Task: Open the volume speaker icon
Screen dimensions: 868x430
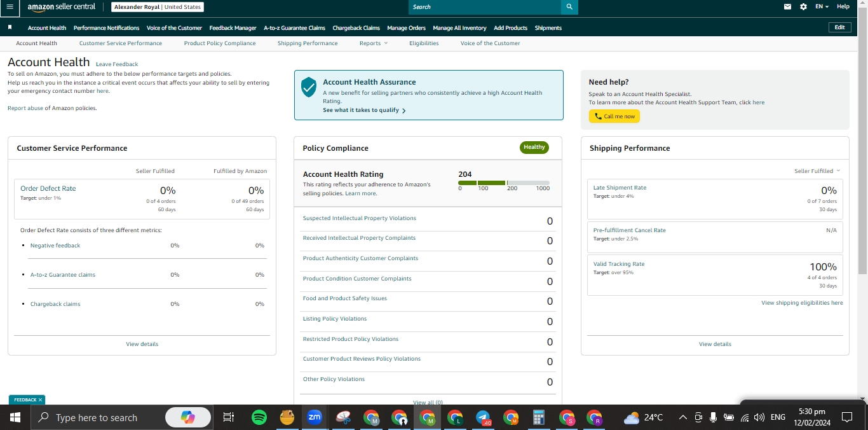Action: pyautogui.click(x=759, y=417)
